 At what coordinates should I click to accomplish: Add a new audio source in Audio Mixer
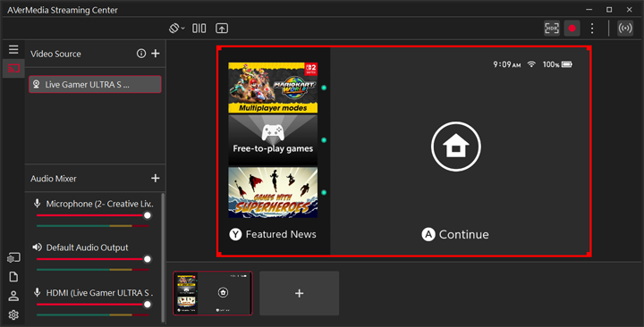click(156, 178)
